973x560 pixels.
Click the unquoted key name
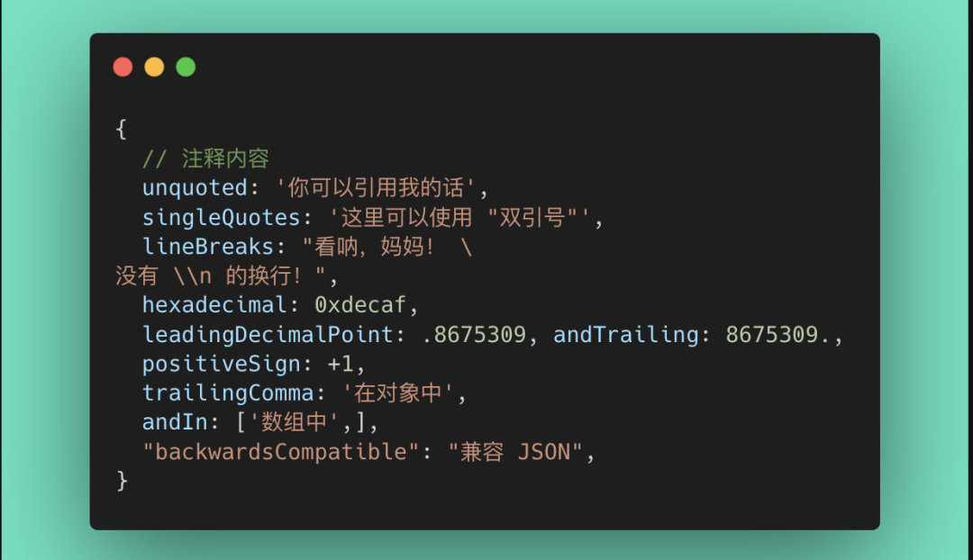click(x=194, y=188)
